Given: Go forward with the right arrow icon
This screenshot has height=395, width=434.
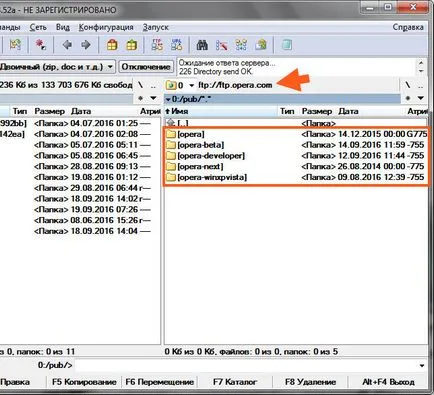Looking at the screenshot, I should (86, 45).
